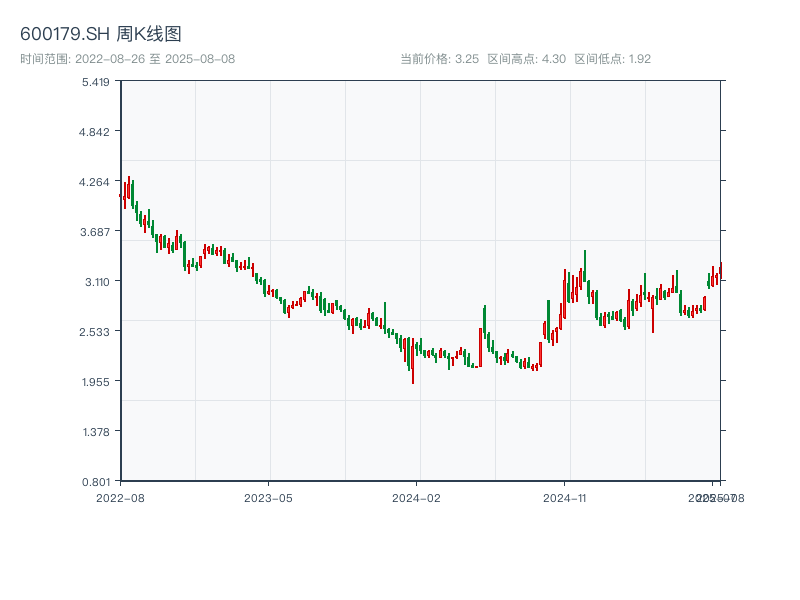
Task: Click the 2024-02 x-axis date label
Action: (416, 497)
